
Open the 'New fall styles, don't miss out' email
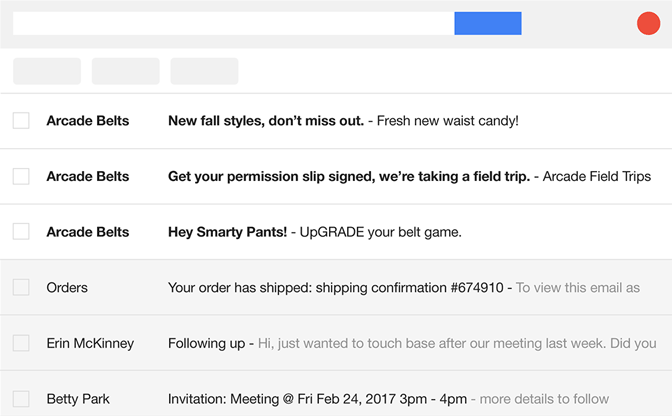343,121
